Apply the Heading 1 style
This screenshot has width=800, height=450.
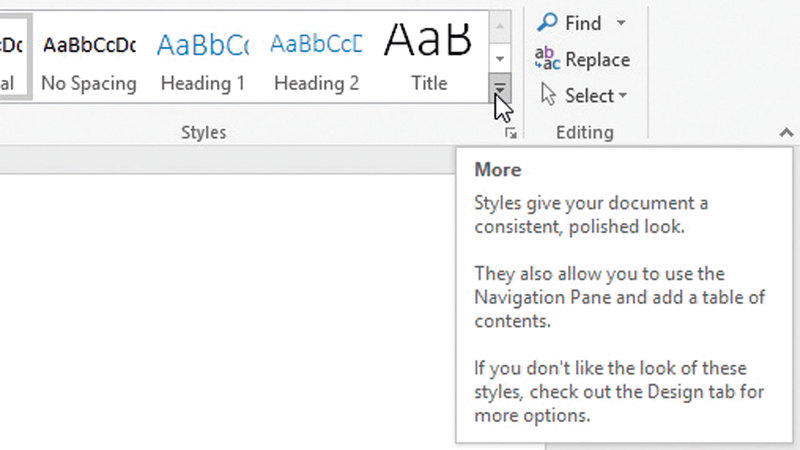click(203, 56)
